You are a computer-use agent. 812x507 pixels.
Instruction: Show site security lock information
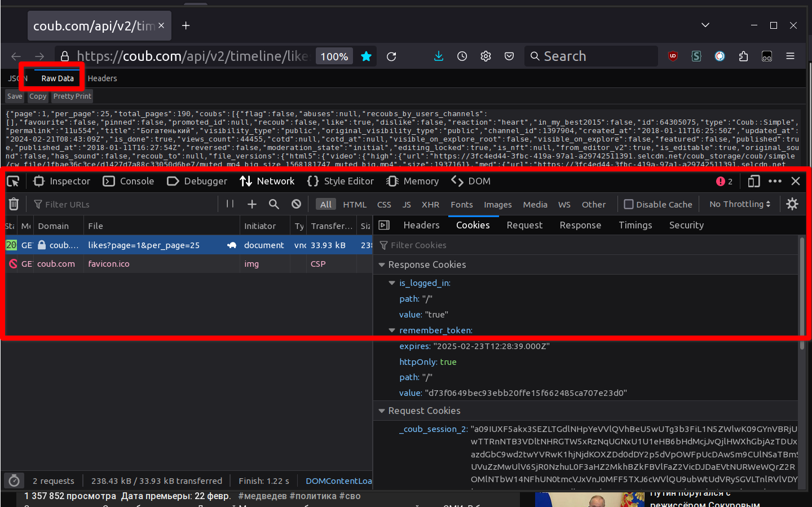(x=65, y=56)
